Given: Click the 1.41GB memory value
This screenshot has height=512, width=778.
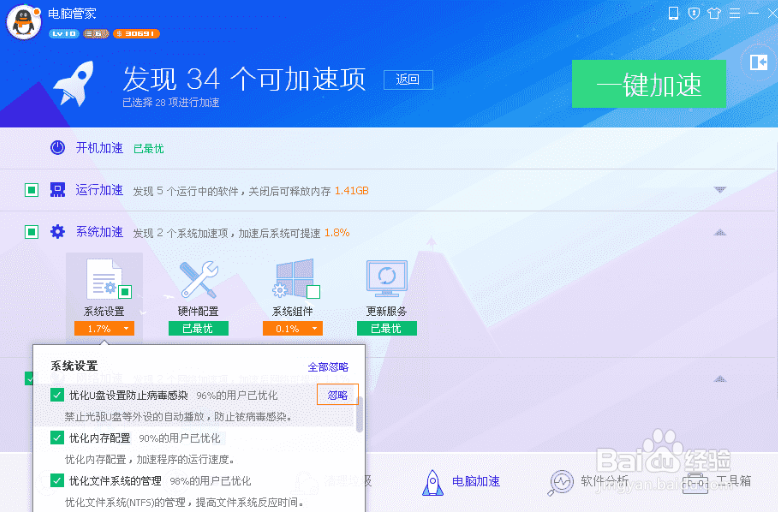Looking at the screenshot, I should pyautogui.click(x=352, y=191).
